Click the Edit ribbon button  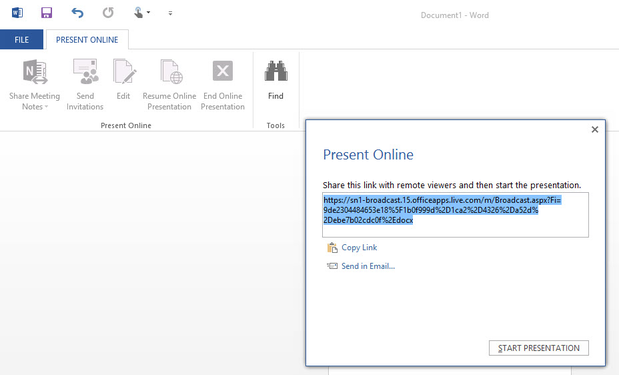124,80
